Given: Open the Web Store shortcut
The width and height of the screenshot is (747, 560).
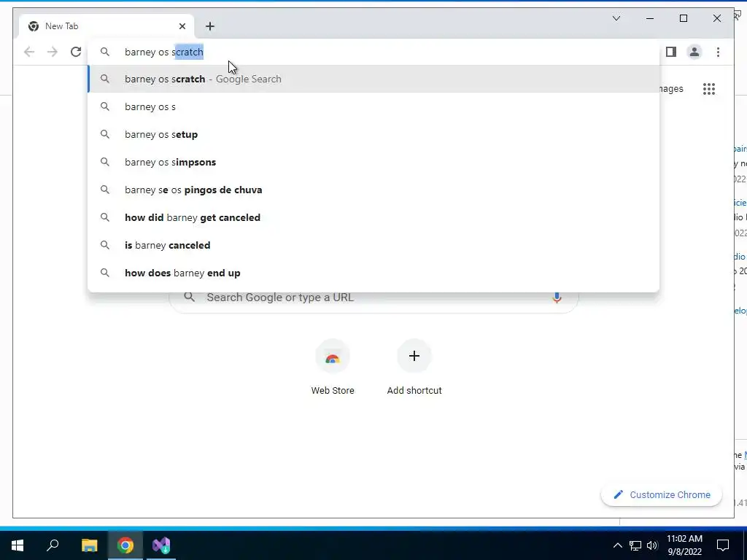Looking at the screenshot, I should (x=333, y=367).
